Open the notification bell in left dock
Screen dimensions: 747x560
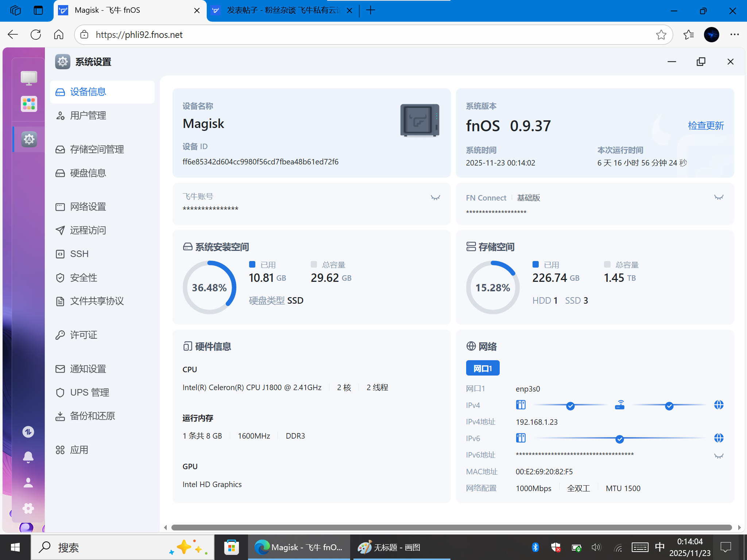tap(28, 456)
